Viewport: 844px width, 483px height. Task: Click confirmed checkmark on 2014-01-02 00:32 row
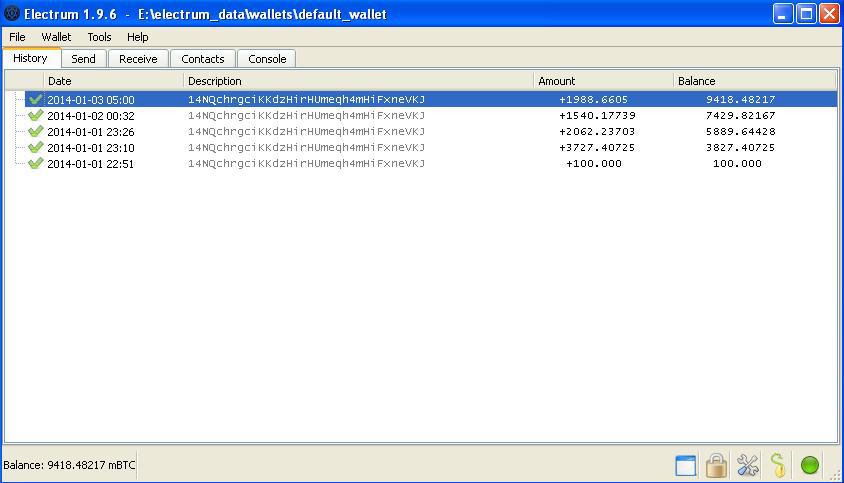pyautogui.click(x=36, y=115)
